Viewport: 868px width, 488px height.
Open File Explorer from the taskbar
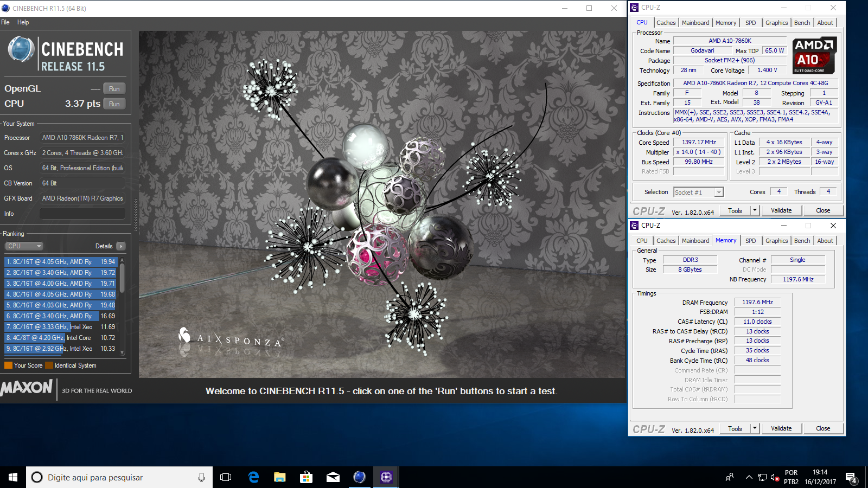coord(279,477)
